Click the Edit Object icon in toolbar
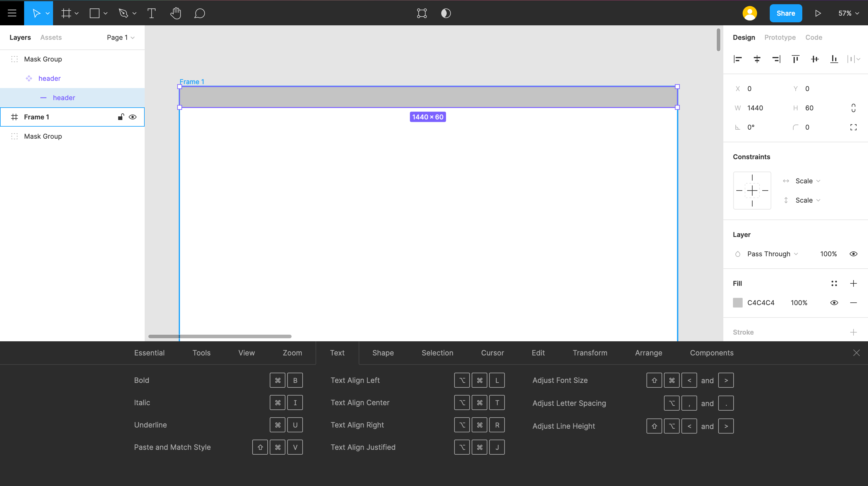The height and width of the screenshot is (486, 868). (x=422, y=13)
